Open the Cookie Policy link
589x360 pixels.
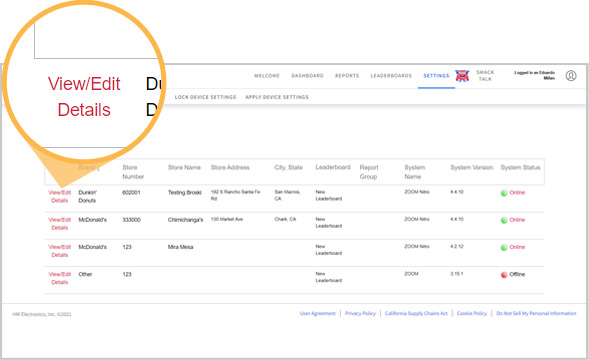[x=472, y=313]
